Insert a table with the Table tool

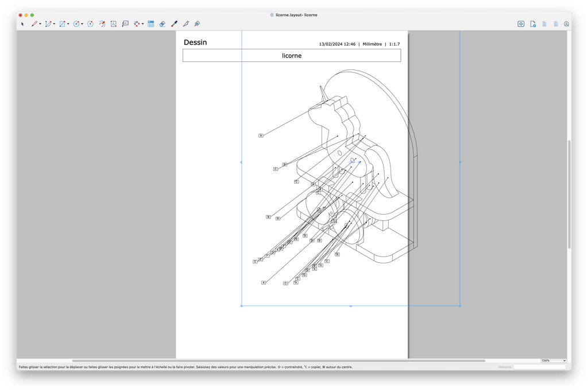[151, 24]
